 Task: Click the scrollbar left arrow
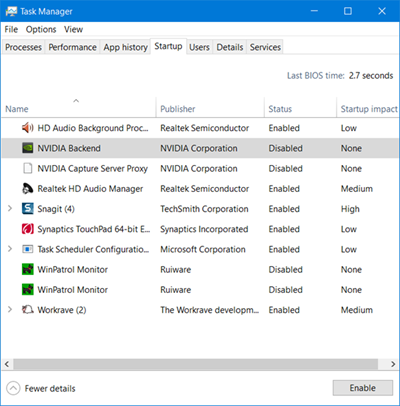pos(7,364)
